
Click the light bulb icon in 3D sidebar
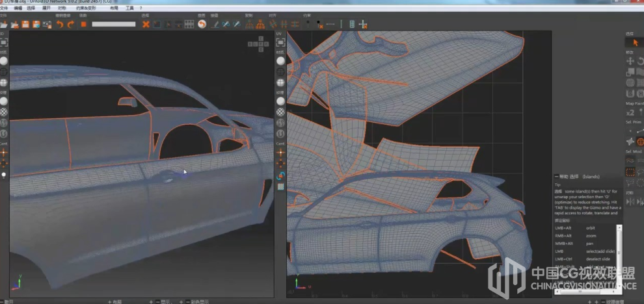click(x=4, y=175)
